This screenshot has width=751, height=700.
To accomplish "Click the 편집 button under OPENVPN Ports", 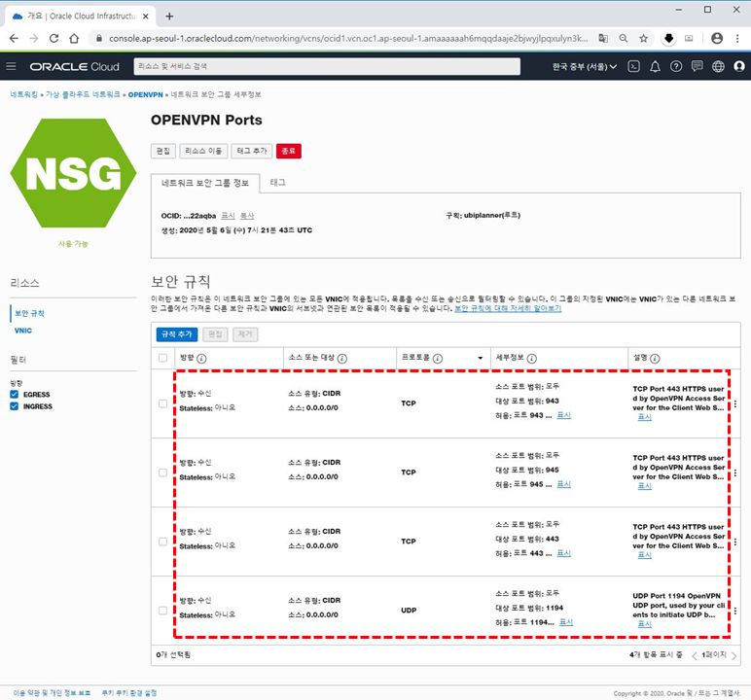I will coord(162,151).
